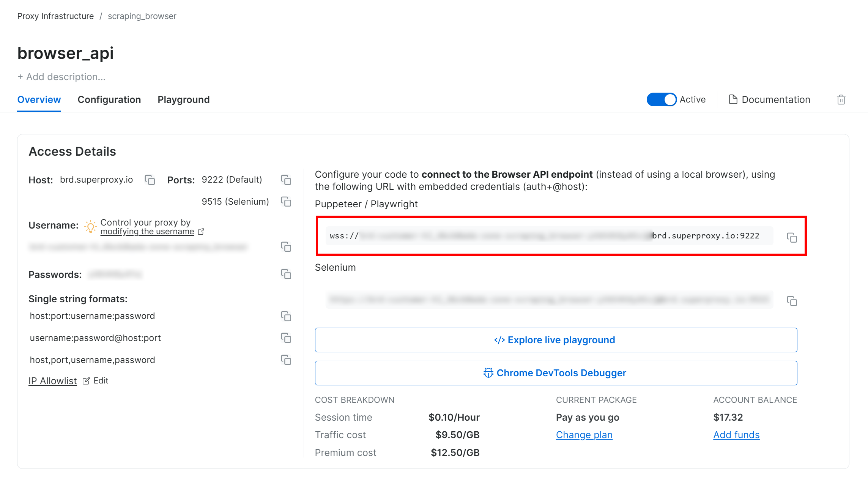The height and width of the screenshot is (478, 868).
Task: Copy the host:port:username:password format
Action: [x=286, y=316]
